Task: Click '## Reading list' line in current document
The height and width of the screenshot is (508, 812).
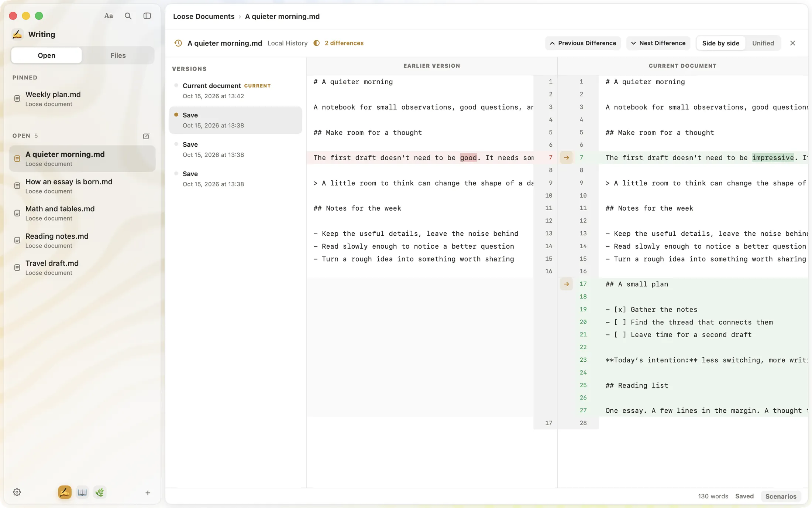Action: (637, 385)
